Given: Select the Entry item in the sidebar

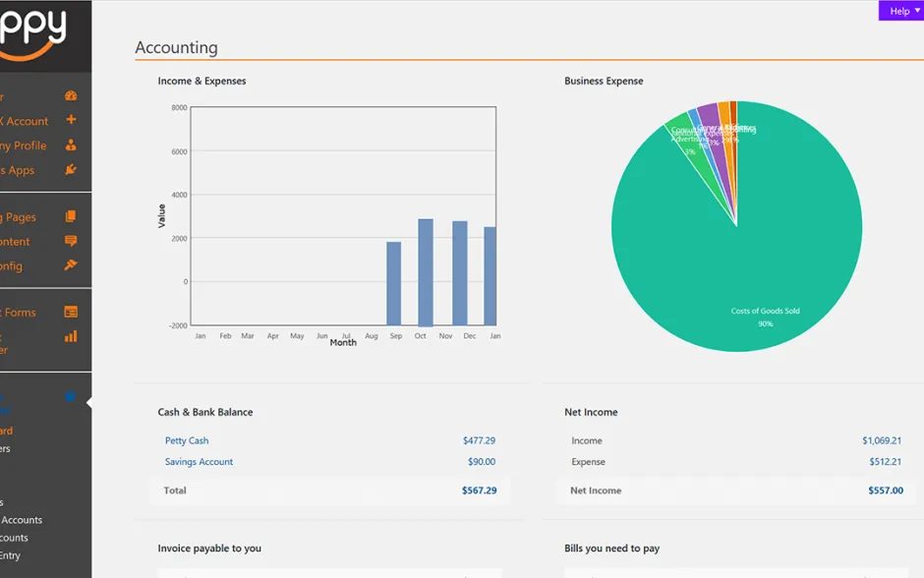Looking at the screenshot, I should point(10,555).
